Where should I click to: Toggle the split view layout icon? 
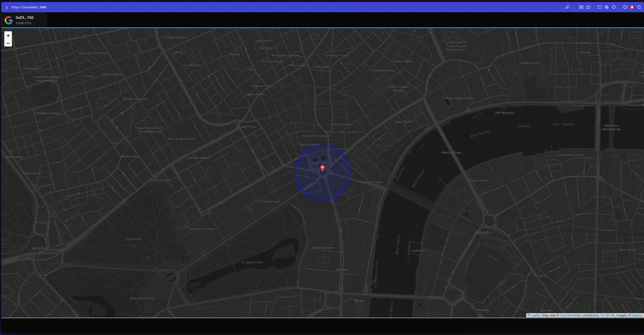639,7
